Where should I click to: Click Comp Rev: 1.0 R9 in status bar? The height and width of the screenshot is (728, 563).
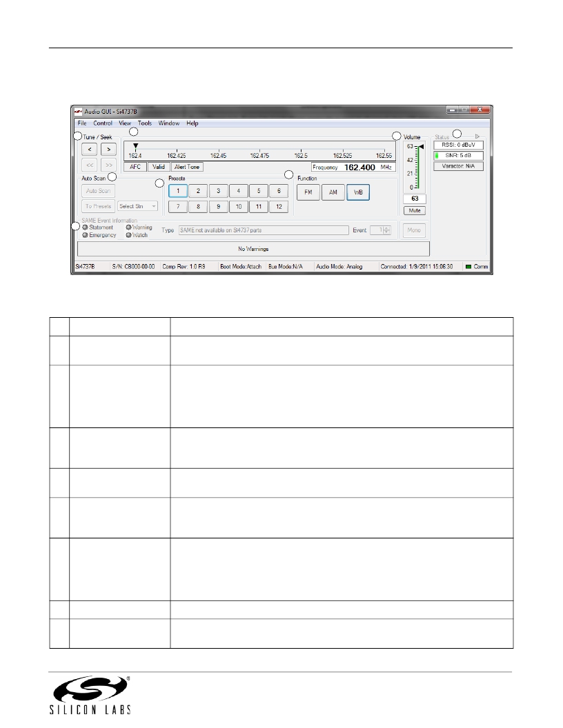[x=184, y=267]
